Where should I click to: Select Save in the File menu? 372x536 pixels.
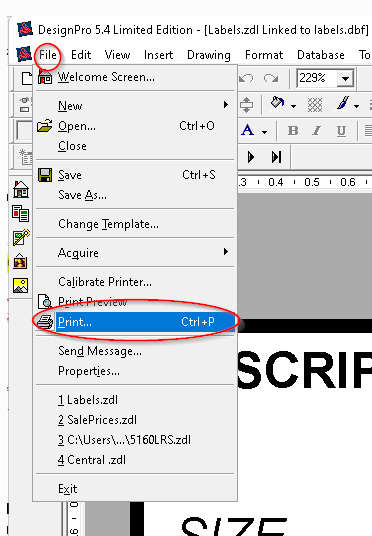coord(135,175)
